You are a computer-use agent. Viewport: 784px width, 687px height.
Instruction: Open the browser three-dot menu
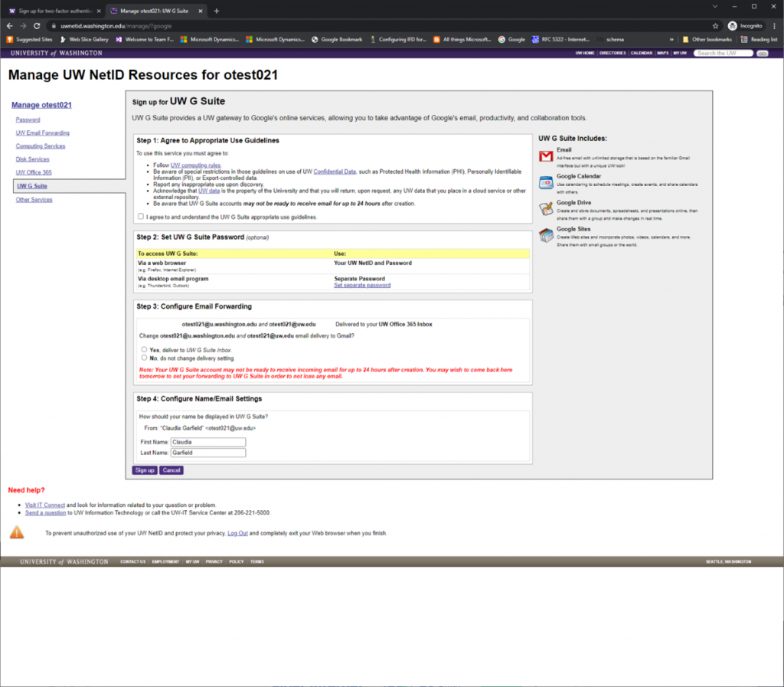[775, 25]
